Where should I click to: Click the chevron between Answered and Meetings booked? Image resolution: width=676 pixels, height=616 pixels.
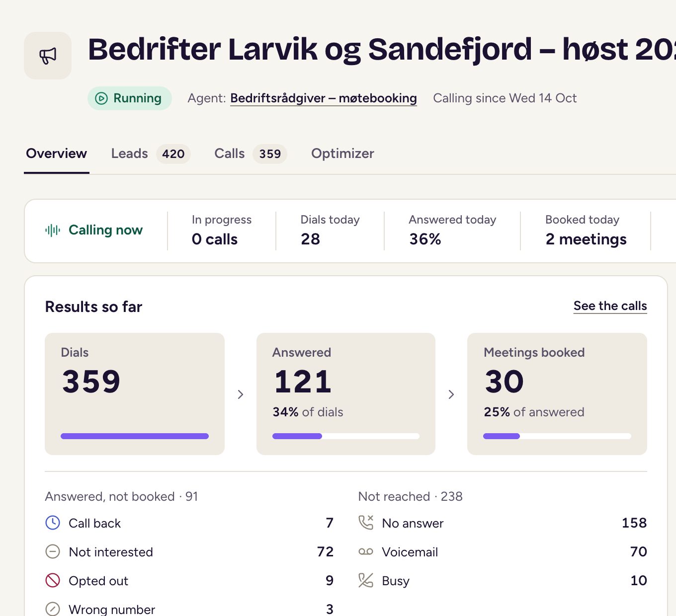click(451, 394)
